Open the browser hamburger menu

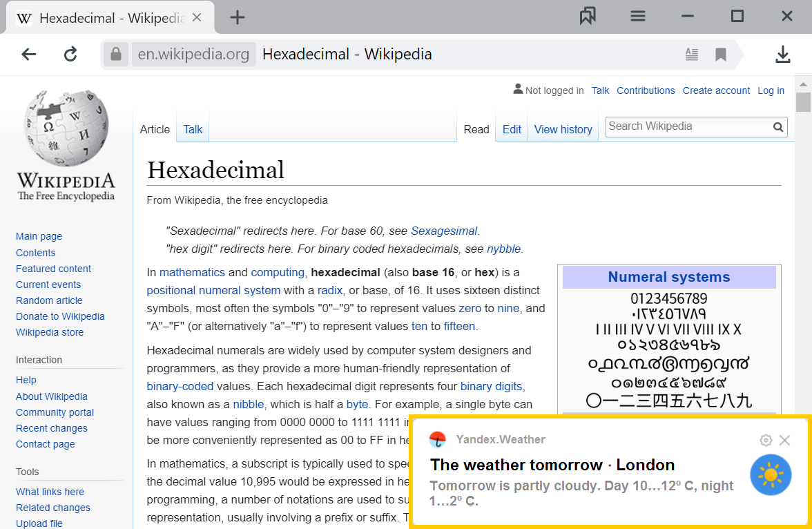[x=638, y=17]
